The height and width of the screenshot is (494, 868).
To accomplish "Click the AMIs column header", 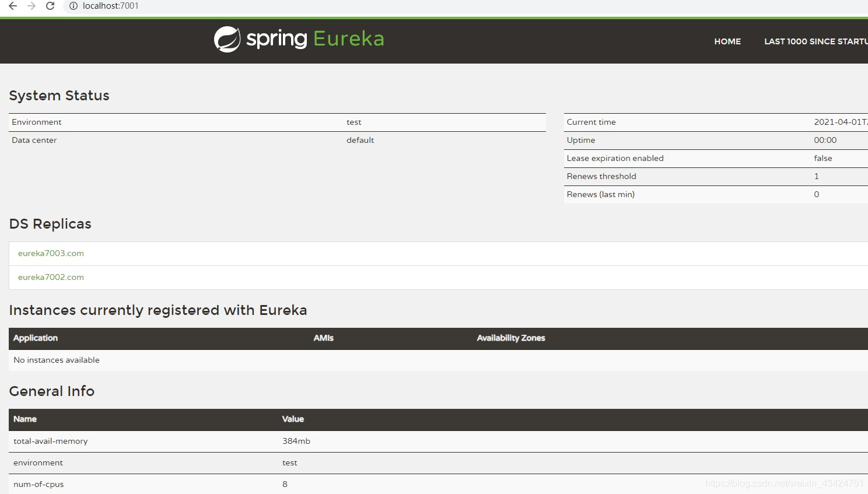I will (324, 338).
